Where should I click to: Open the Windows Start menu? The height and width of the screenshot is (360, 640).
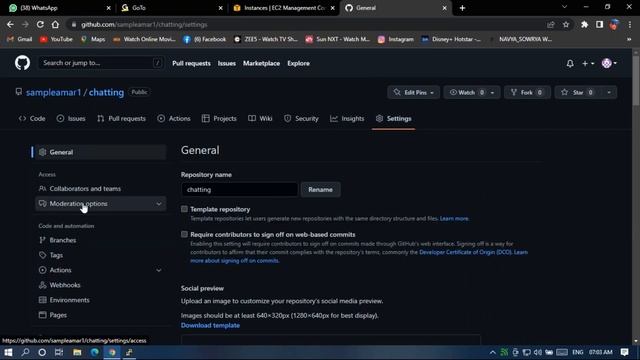point(8,352)
